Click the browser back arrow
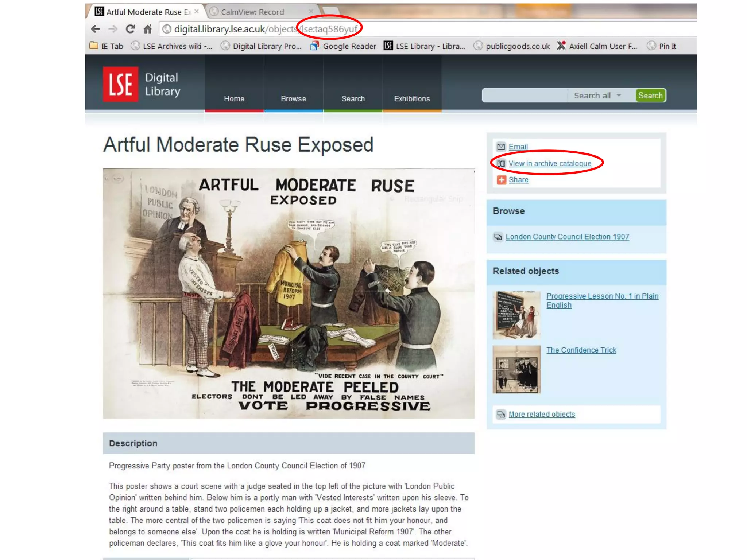Screen dimensions: 747x560 click(x=96, y=29)
